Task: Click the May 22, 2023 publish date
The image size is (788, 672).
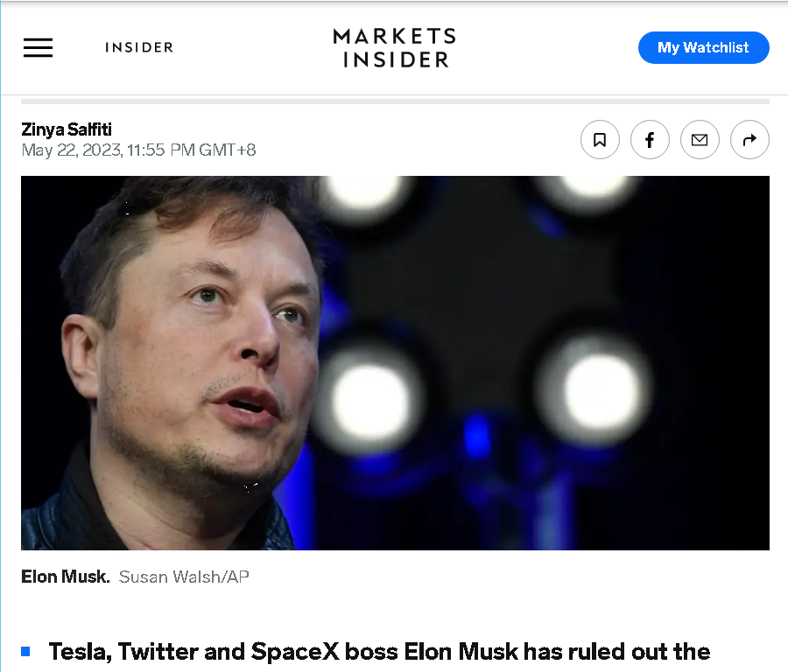Action: pos(72,150)
